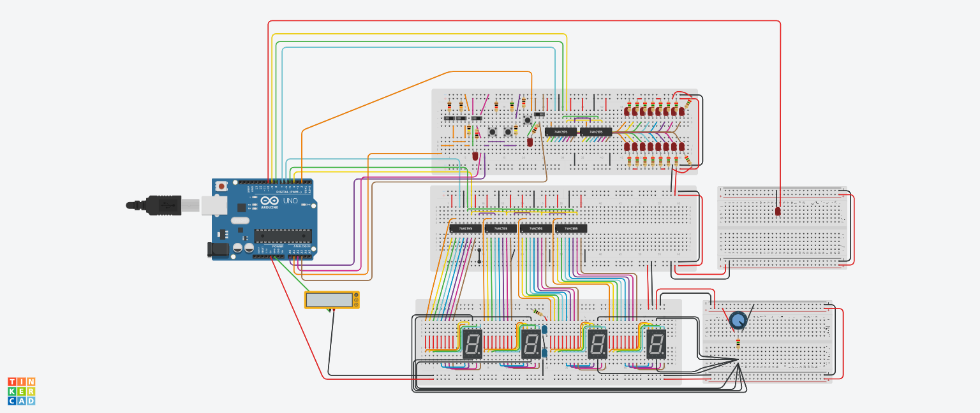This screenshot has width=980, height=413.
Task: Select the lone red LED on the right-middle breadboard
Action: coord(780,210)
